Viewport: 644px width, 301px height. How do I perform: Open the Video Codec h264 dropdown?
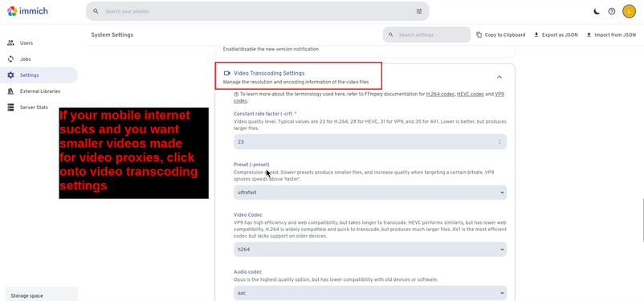(x=370, y=250)
